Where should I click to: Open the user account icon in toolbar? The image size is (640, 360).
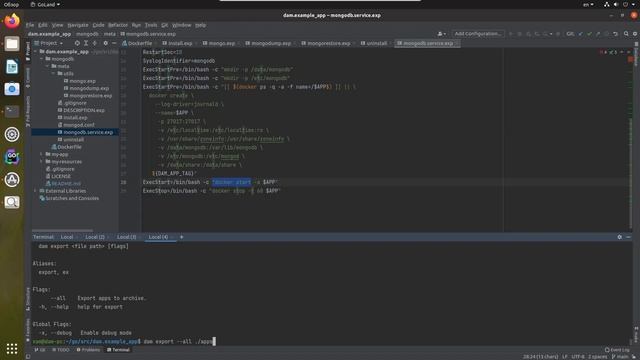click(x=441, y=34)
